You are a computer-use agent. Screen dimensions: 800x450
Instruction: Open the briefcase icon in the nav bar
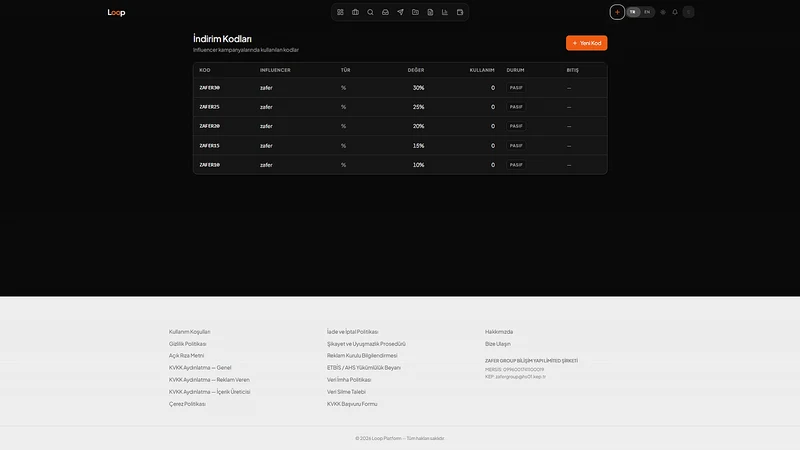pos(355,12)
